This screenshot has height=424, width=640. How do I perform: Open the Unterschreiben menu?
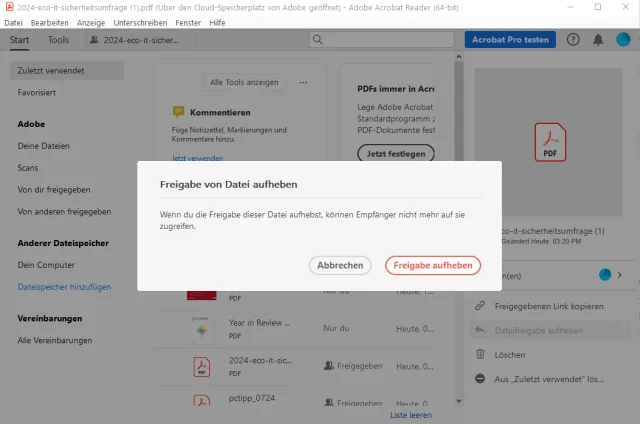140,23
